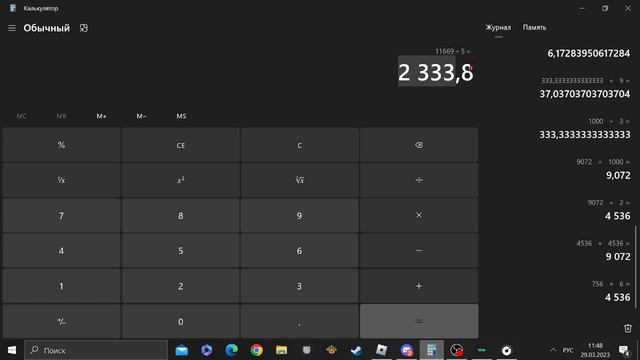Select history entry 6,17283950617284
The height and width of the screenshot is (360, 640).
[x=589, y=53]
